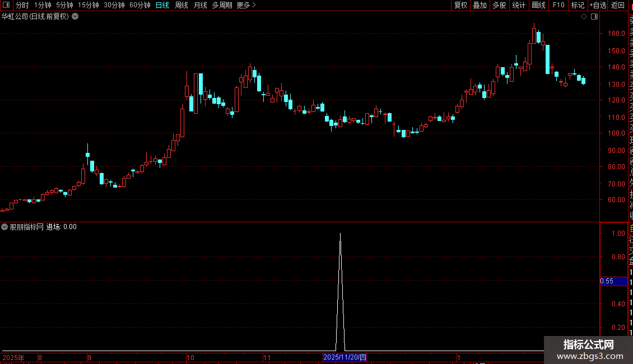Click the 复权 button
The height and width of the screenshot is (364, 633).
[460, 5]
